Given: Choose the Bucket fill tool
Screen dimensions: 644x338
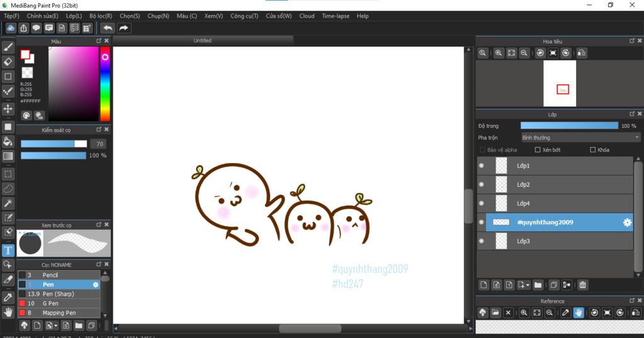Looking at the screenshot, I should click(8, 142).
